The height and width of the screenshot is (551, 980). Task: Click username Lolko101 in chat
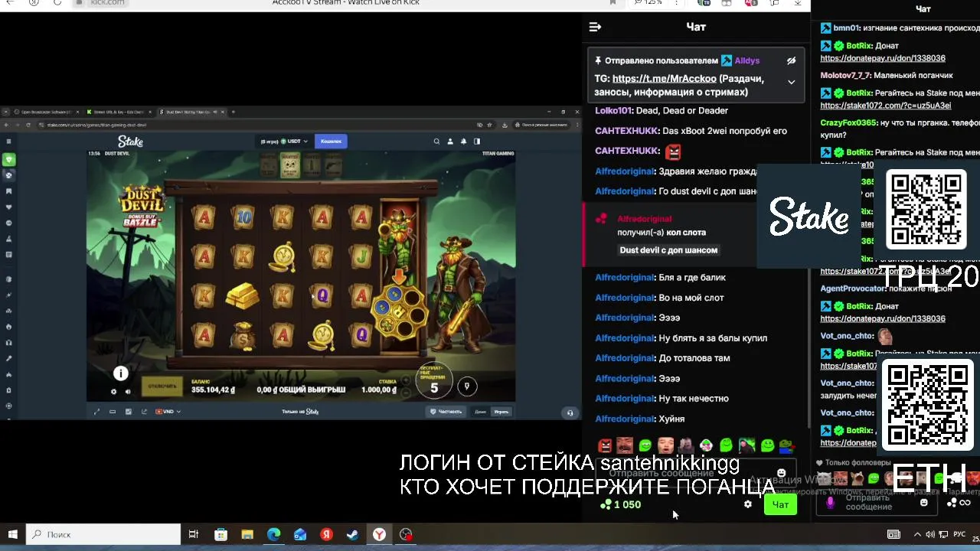point(612,111)
